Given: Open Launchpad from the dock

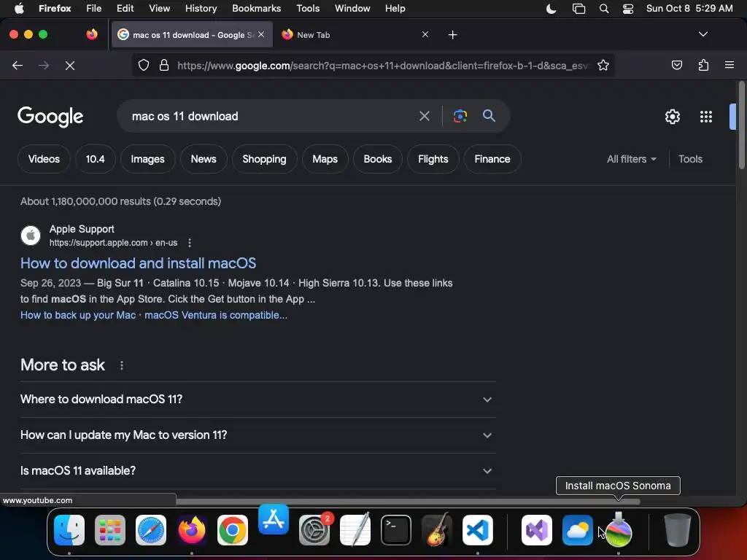Looking at the screenshot, I should point(110,530).
